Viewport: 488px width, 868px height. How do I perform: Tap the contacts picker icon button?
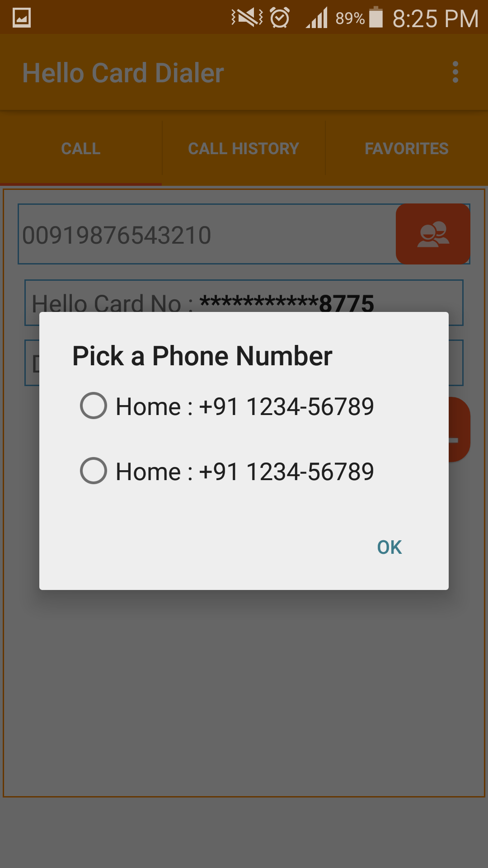pos(433,234)
